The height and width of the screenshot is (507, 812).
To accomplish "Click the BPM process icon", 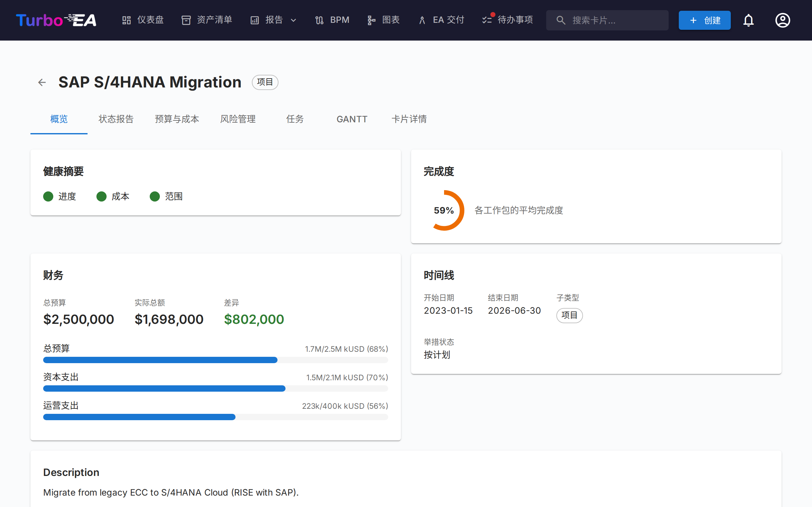I will tap(319, 20).
